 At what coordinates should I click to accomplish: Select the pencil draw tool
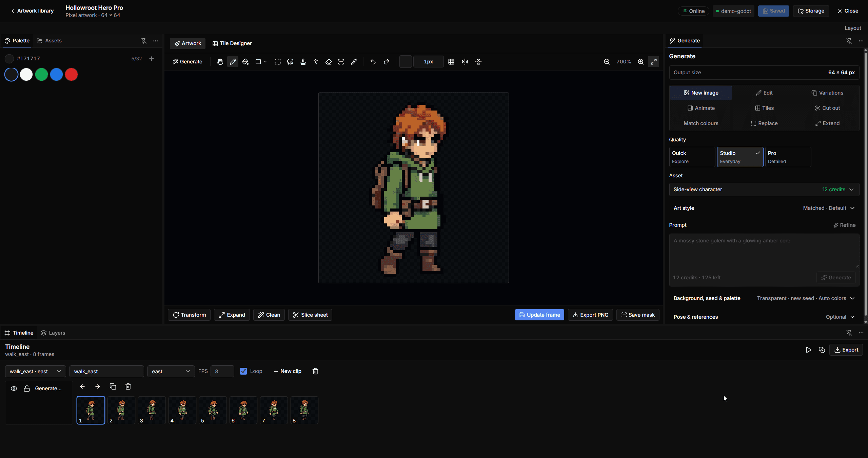[x=233, y=62]
